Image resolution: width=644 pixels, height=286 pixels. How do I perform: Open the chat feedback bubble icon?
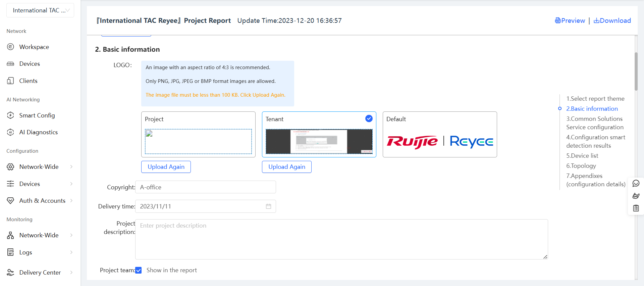tap(636, 183)
